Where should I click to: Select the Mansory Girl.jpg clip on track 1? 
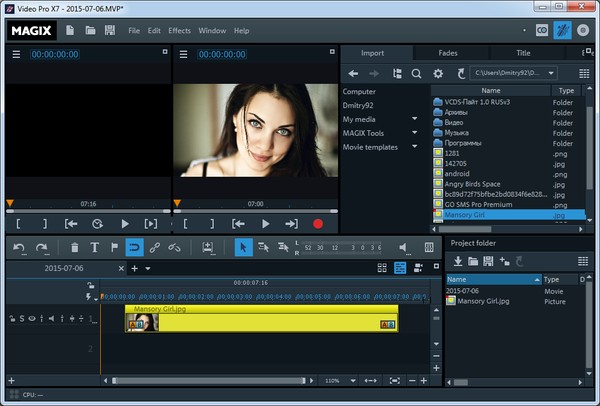(x=262, y=318)
